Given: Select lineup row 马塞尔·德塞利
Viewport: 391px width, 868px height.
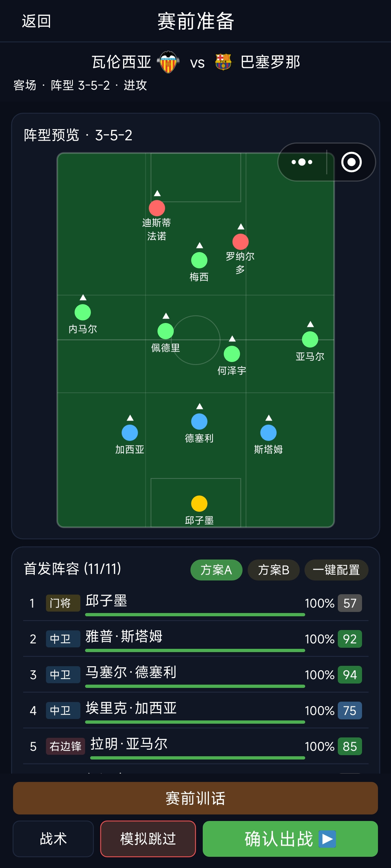Looking at the screenshot, I should pos(195,675).
